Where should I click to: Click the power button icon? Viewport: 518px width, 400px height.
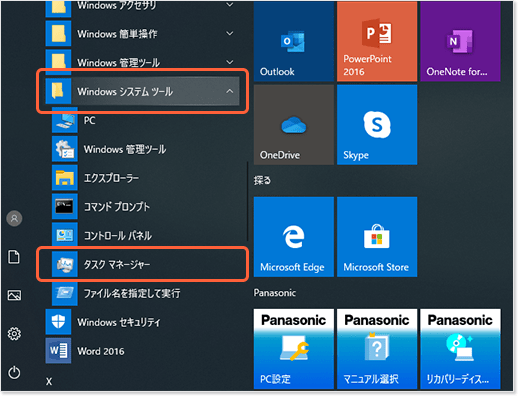tap(14, 372)
